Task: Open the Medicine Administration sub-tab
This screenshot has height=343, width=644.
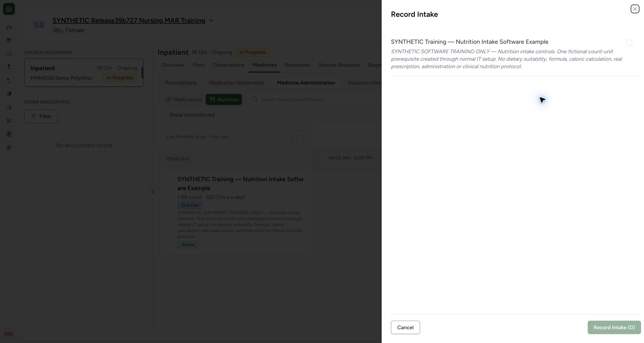Action: (306, 83)
